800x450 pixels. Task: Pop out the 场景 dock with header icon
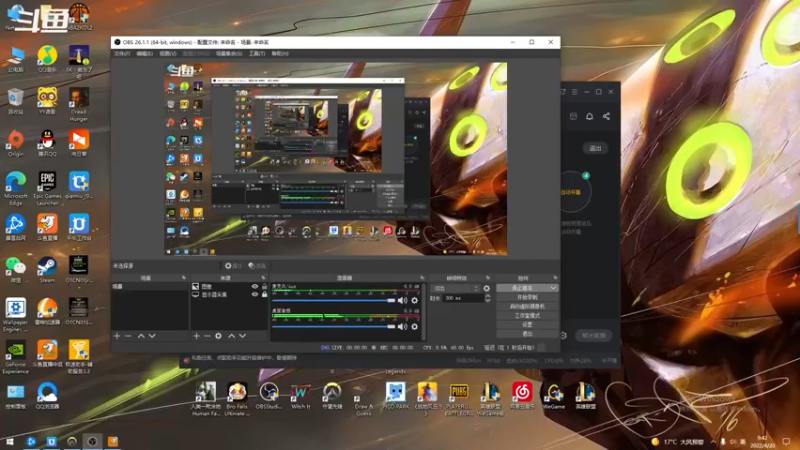[x=184, y=278]
